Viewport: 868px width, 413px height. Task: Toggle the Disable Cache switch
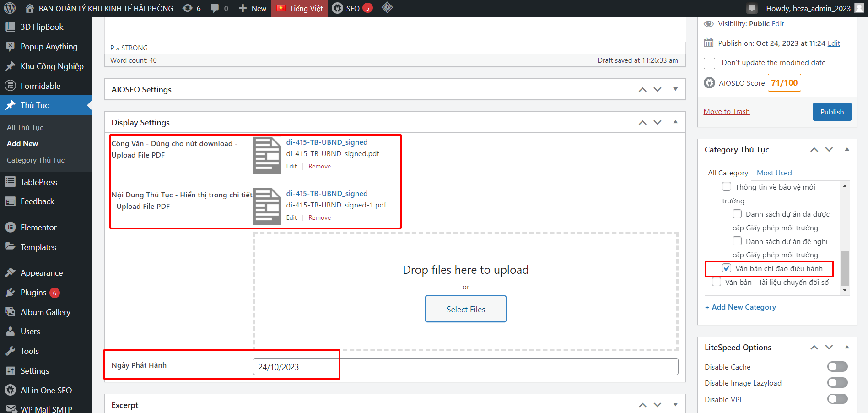point(837,367)
